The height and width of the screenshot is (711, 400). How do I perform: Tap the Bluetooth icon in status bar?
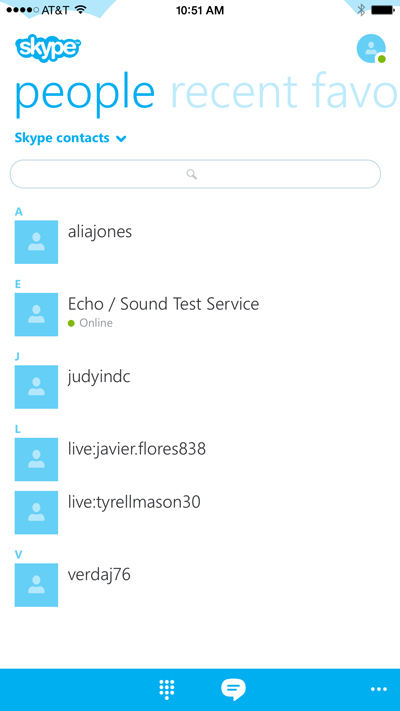(361, 10)
